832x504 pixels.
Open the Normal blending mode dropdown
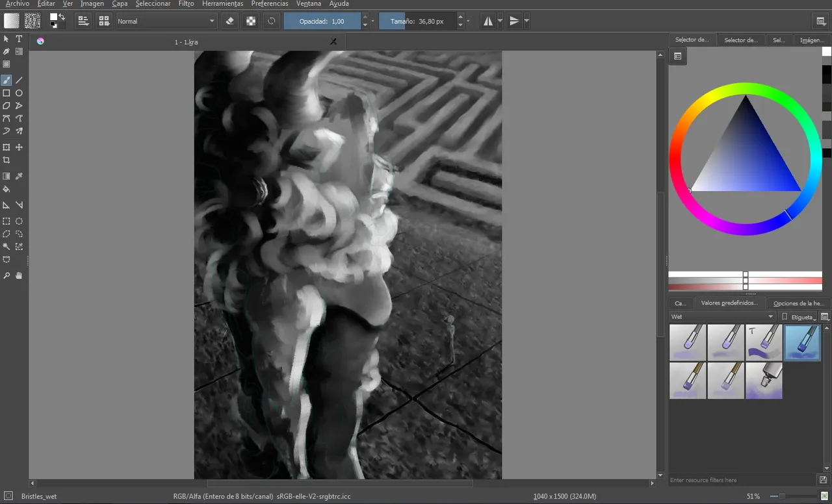(166, 21)
